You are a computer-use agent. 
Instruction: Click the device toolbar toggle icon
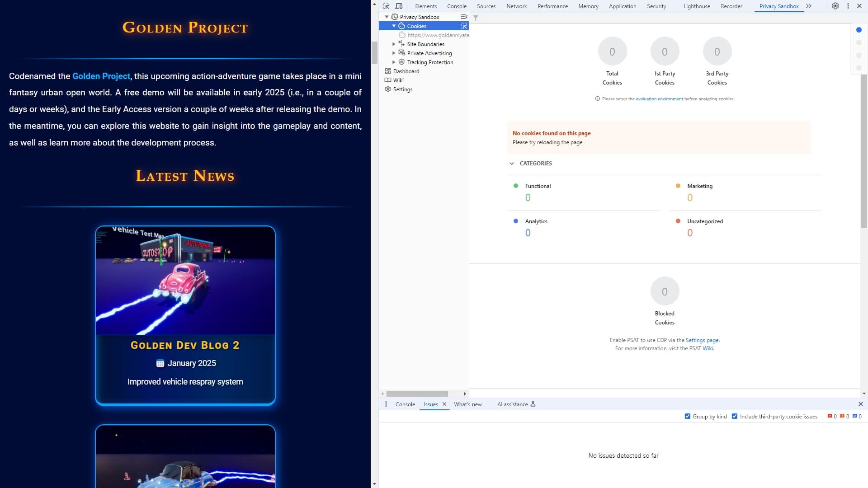coord(399,6)
